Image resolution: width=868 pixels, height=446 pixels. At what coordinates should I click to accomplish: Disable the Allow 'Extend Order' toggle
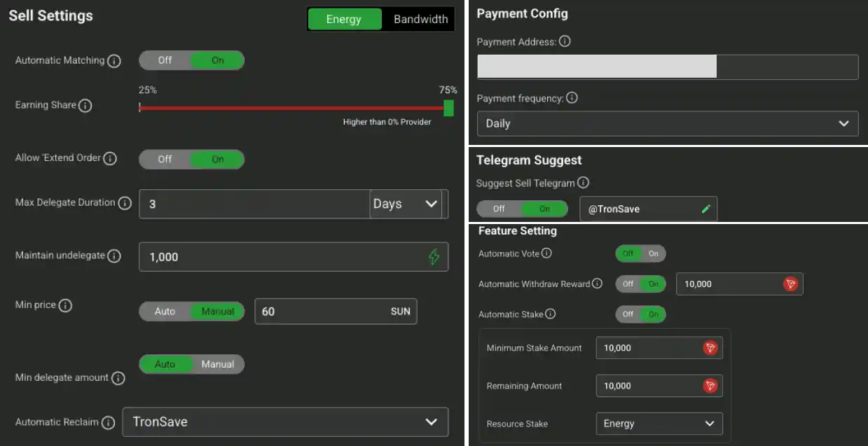[x=165, y=159]
